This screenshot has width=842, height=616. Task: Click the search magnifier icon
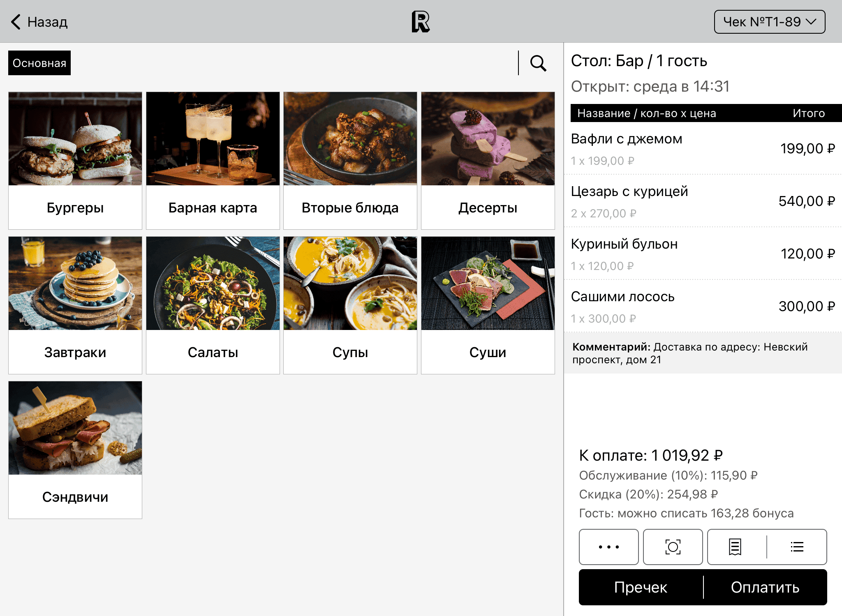coord(538,63)
